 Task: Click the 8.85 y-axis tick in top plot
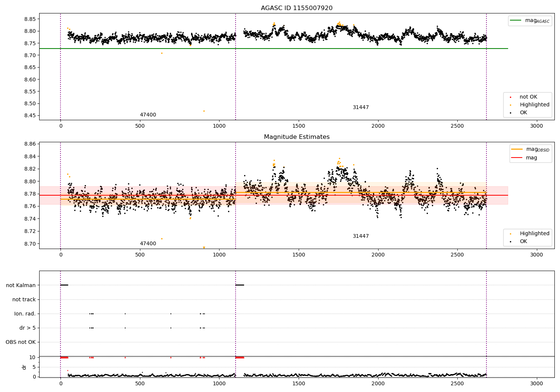coord(29,19)
